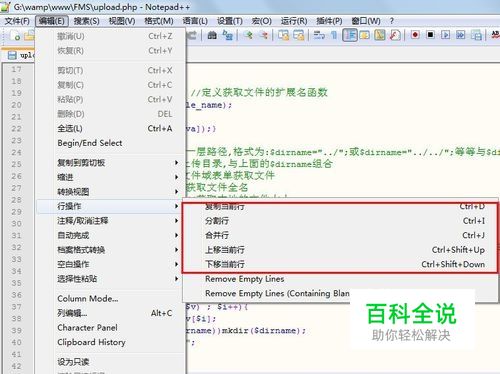Click the Playback Macro icon

[446, 35]
